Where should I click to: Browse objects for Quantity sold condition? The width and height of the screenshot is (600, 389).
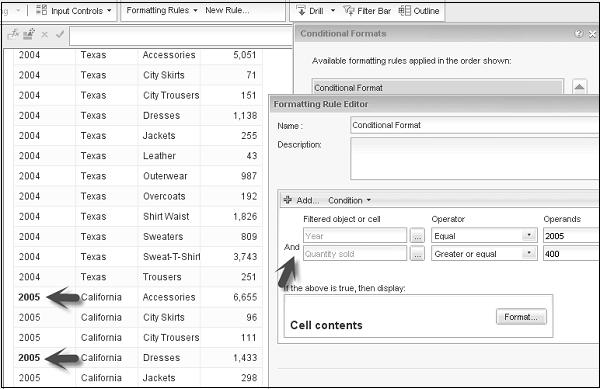point(417,254)
